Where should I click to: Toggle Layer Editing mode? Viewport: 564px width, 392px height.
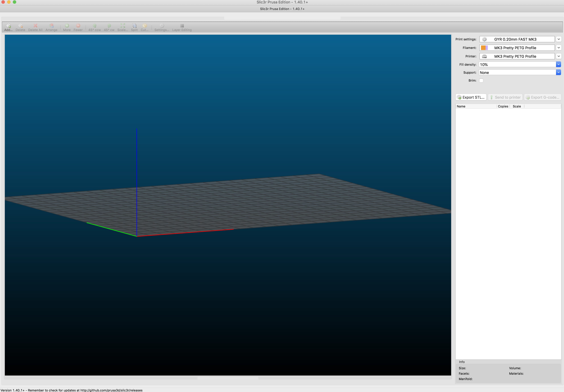pos(182,27)
